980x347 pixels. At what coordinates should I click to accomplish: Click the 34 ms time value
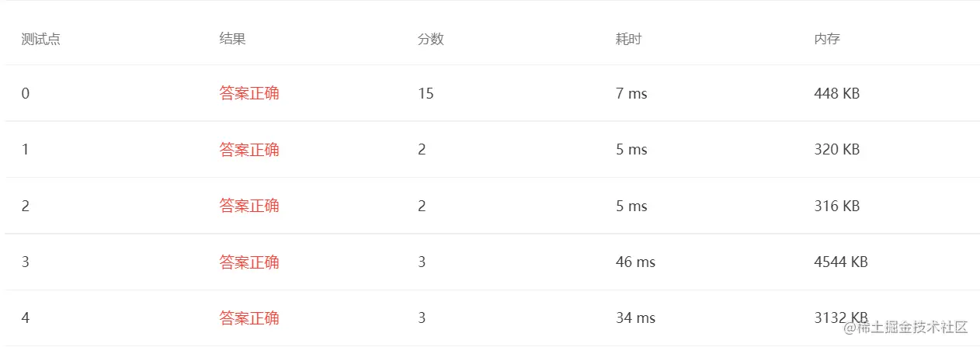635,318
